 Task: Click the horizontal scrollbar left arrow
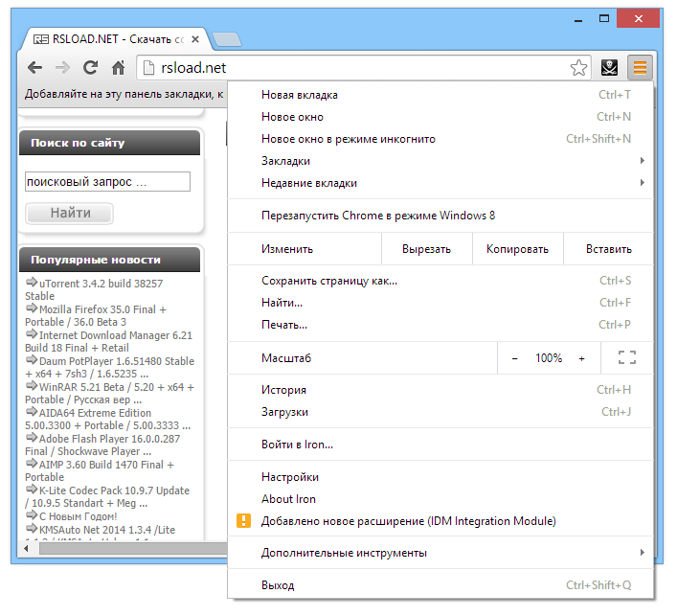[x=26, y=549]
